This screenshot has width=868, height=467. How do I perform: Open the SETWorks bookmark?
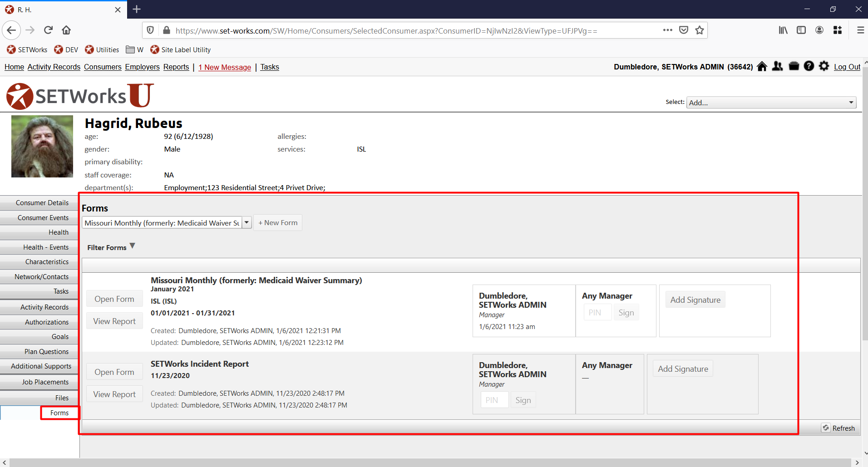point(27,50)
